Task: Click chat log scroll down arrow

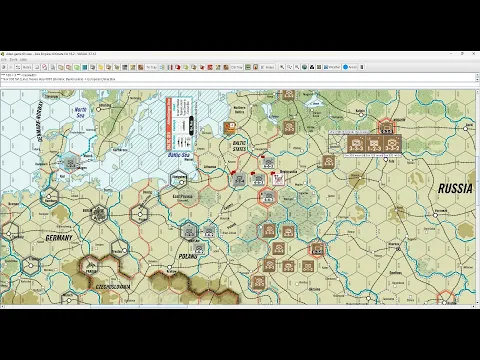Action: tap(477, 80)
